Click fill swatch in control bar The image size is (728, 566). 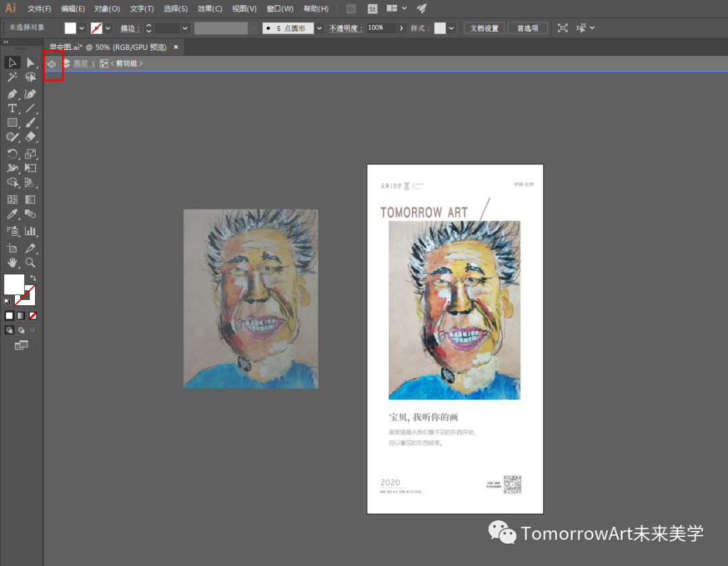tap(70, 28)
